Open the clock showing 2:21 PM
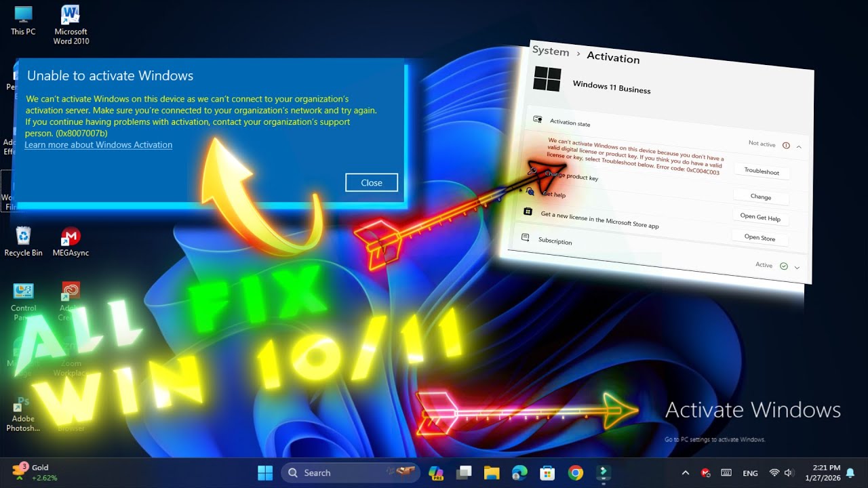The width and height of the screenshot is (868, 488). click(825, 472)
